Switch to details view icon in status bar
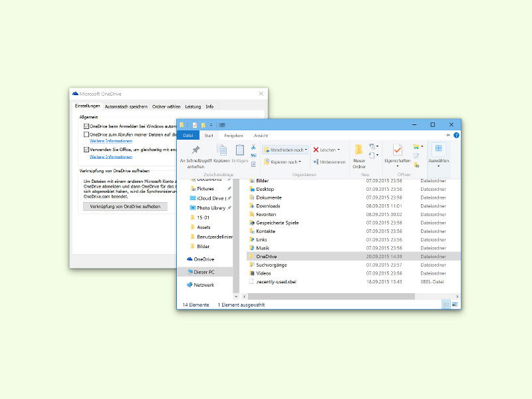Image resolution: width=532 pixels, height=399 pixels. coord(446,305)
